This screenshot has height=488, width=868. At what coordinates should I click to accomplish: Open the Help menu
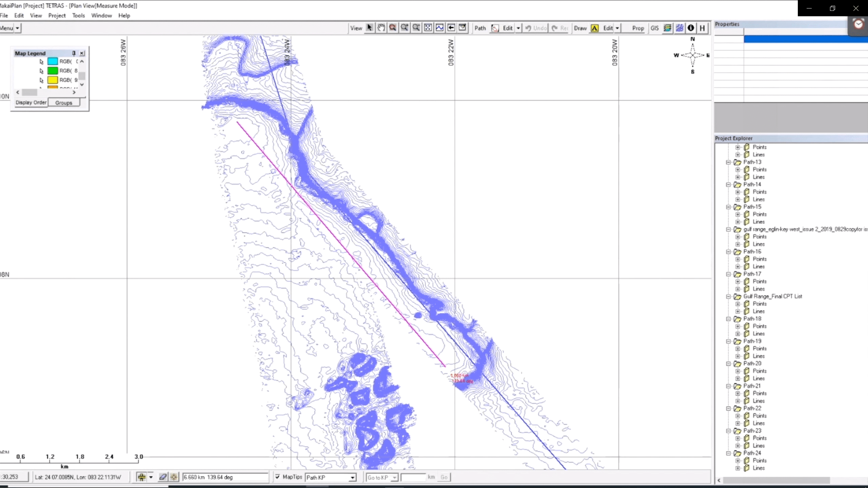(x=124, y=16)
